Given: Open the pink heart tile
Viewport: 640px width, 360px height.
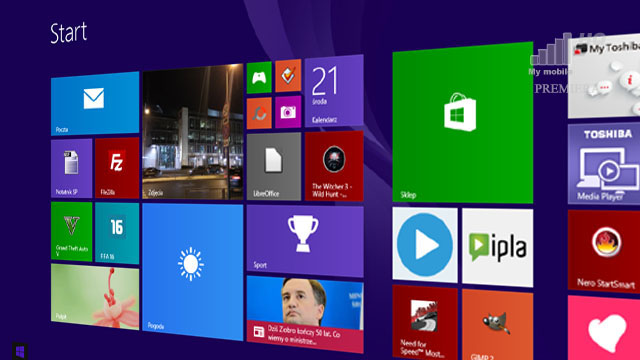Looking at the screenshot, I should point(604,328).
